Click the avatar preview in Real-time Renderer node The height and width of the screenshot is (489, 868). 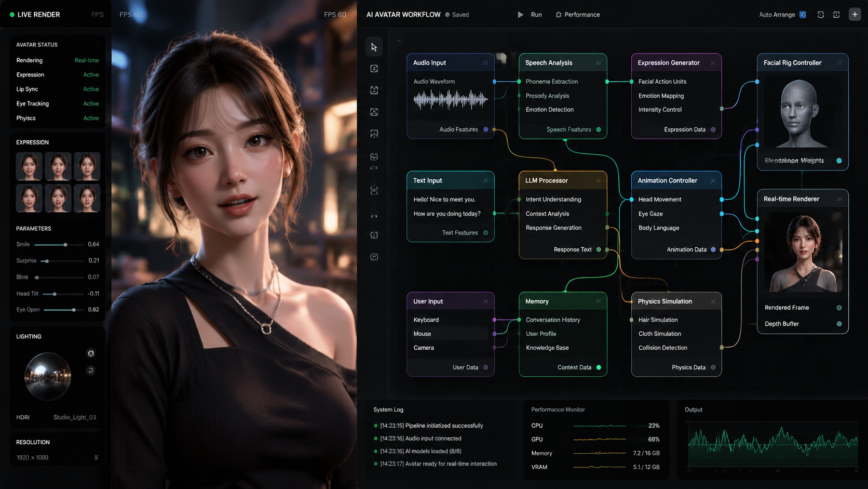click(804, 253)
